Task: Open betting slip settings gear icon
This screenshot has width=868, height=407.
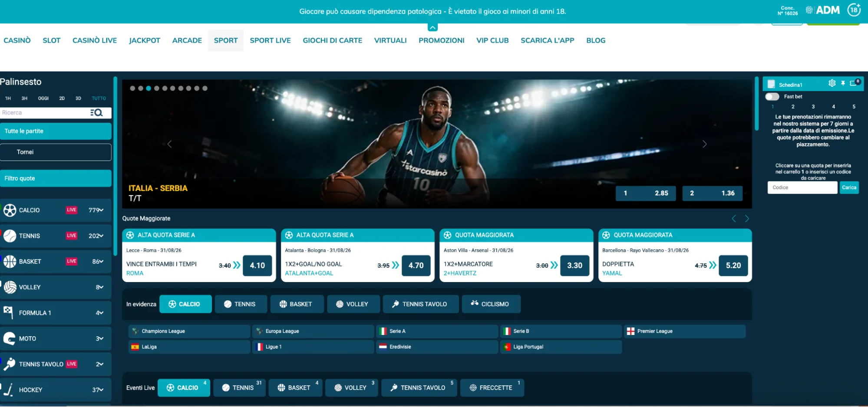Action: (832, 83)
